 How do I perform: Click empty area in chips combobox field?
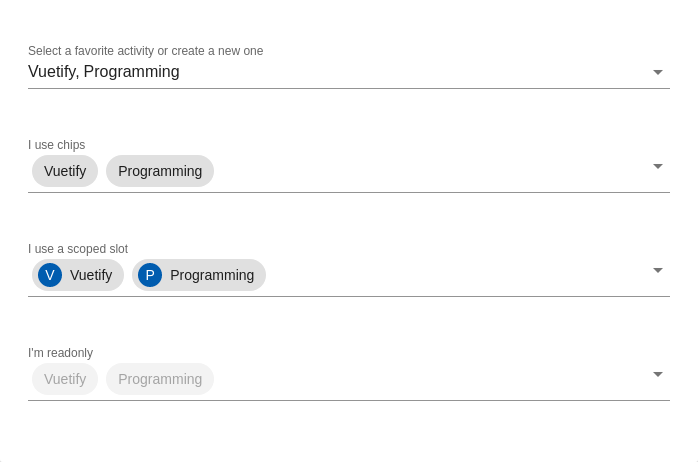427,171
